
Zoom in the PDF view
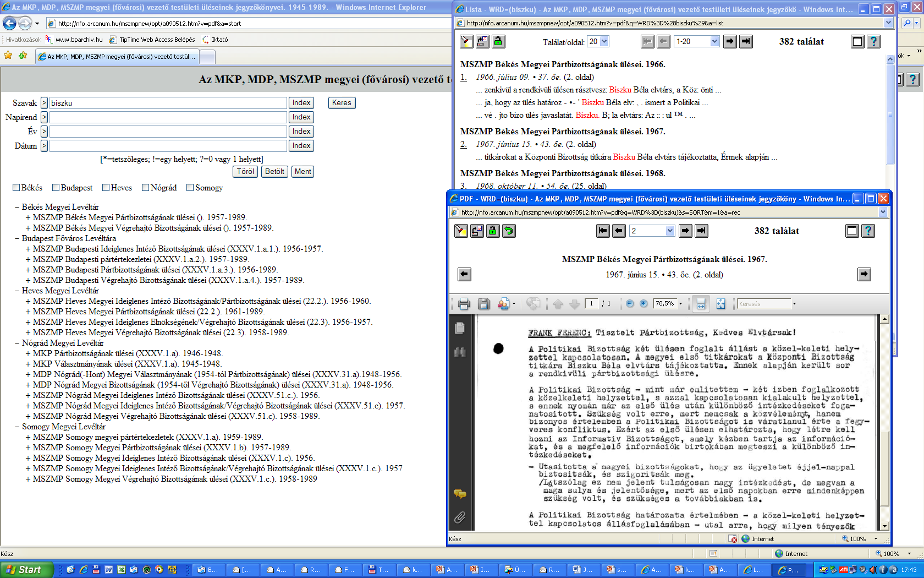point(643,304)
